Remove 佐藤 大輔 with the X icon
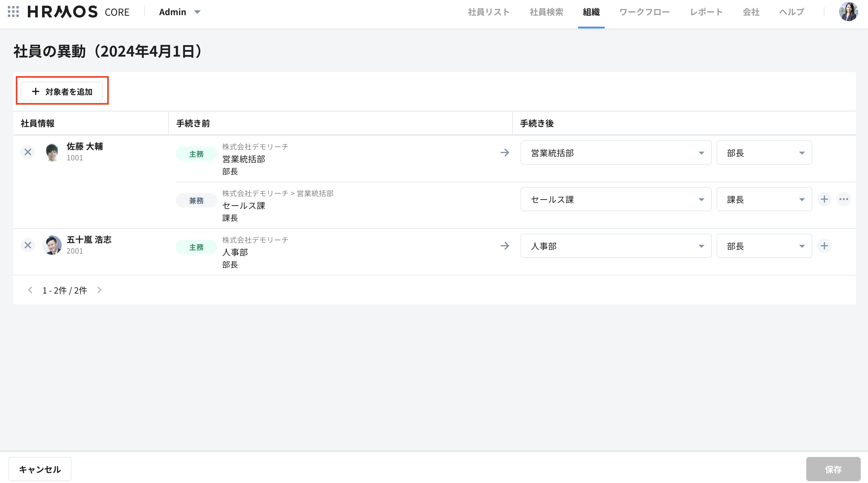The height and width of the screenshot is (483, 868). pos(28,152)
